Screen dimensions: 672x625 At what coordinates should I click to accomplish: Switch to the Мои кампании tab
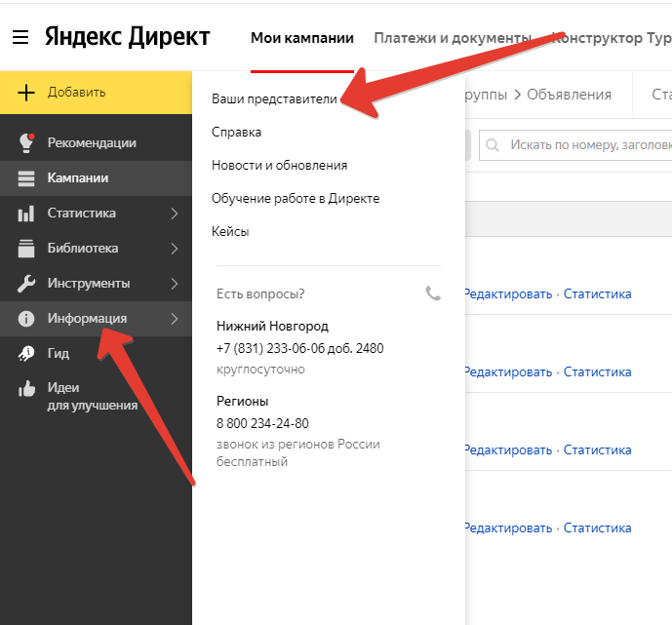302,38
